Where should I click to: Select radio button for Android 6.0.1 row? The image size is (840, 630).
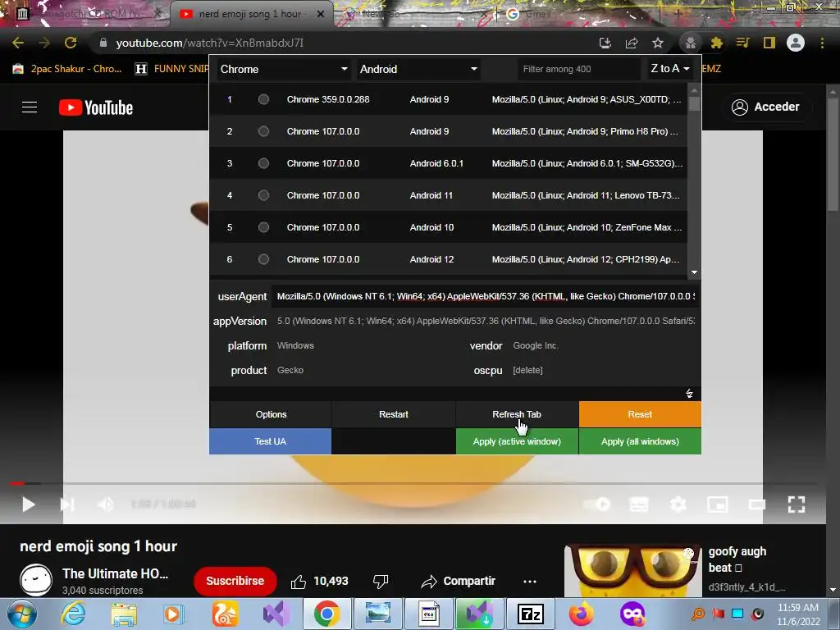click(263, 163)
